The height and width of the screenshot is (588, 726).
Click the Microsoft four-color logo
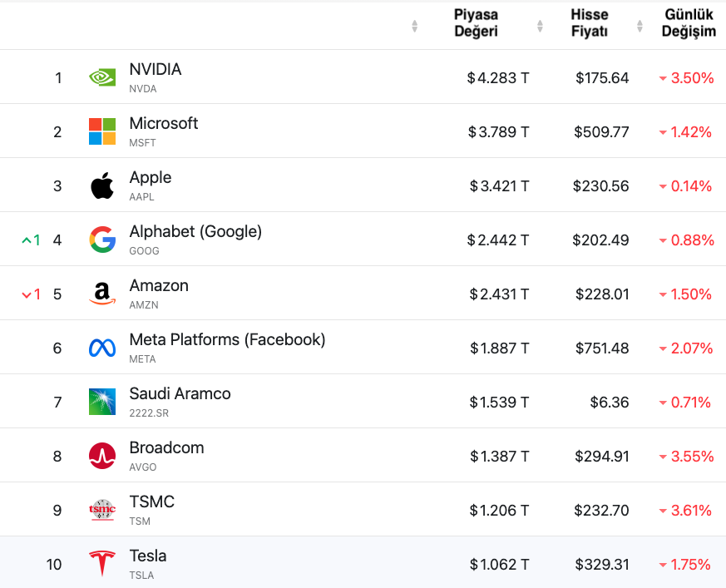[x=102, y=131]
